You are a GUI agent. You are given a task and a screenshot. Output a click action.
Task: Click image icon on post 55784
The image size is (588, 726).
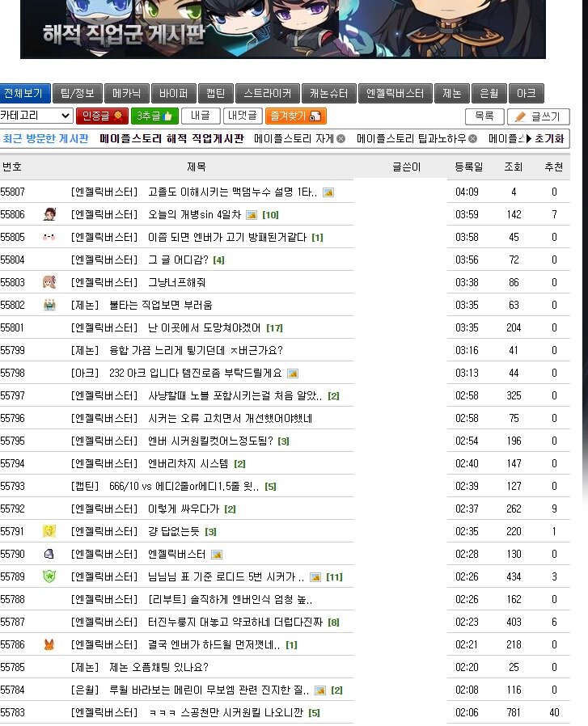pyautogui.click(x=319, y=690)
